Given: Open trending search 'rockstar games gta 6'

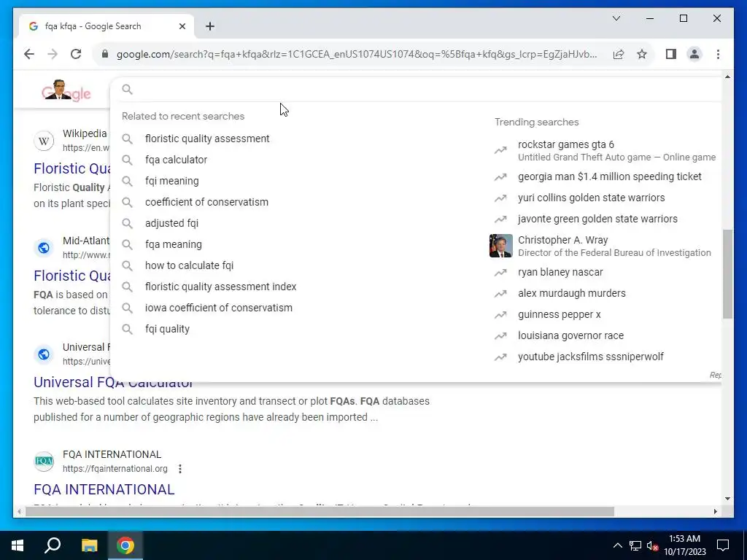Looking at the screenshot, I should click(x=566, y=144).
